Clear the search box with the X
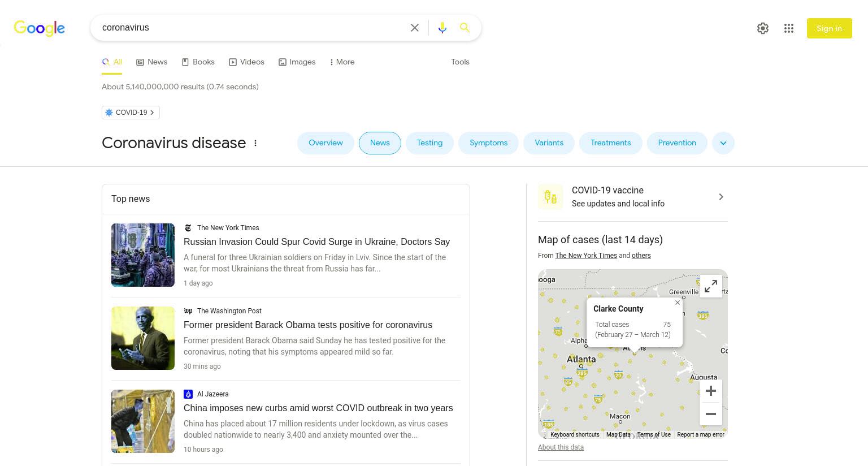This screenshot has height=466, width=868. 415,28
